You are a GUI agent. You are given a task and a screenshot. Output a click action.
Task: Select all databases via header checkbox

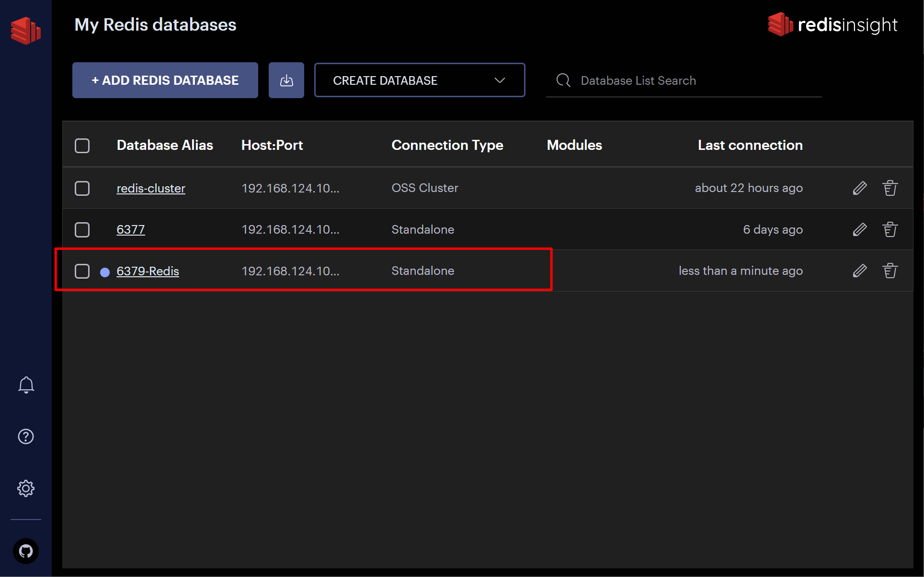point(82,146)
